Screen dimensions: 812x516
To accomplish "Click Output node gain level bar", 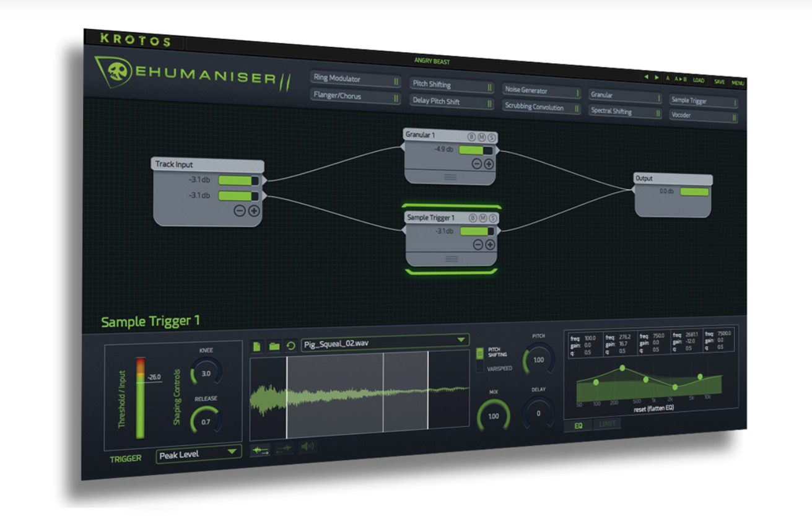I will tap(694, 192).
